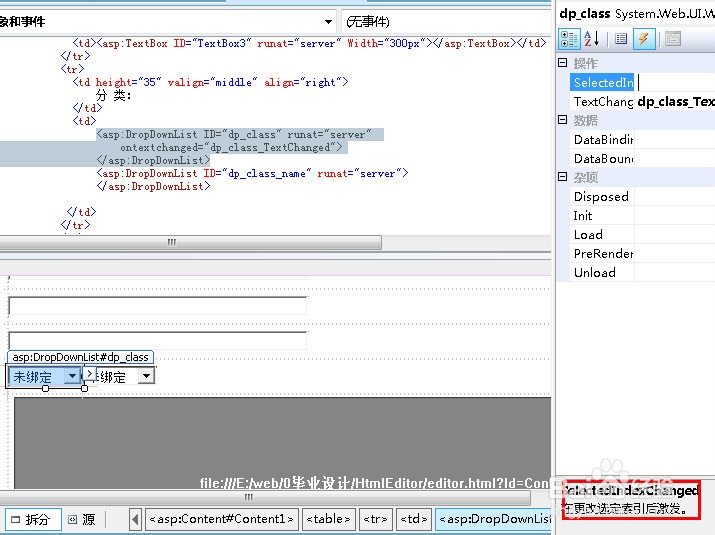Image resolution: width=715 pixels, height=535 pixels.
Task: Click the asp:DropDownList#dp_class designer label
Action: click(80, 357)
